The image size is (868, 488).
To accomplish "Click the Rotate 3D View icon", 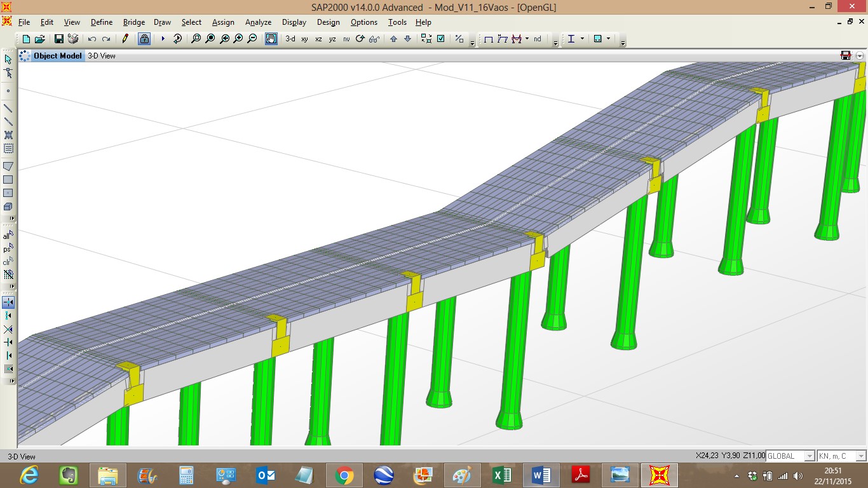I will pyautogui.click(x=360, y=39).
